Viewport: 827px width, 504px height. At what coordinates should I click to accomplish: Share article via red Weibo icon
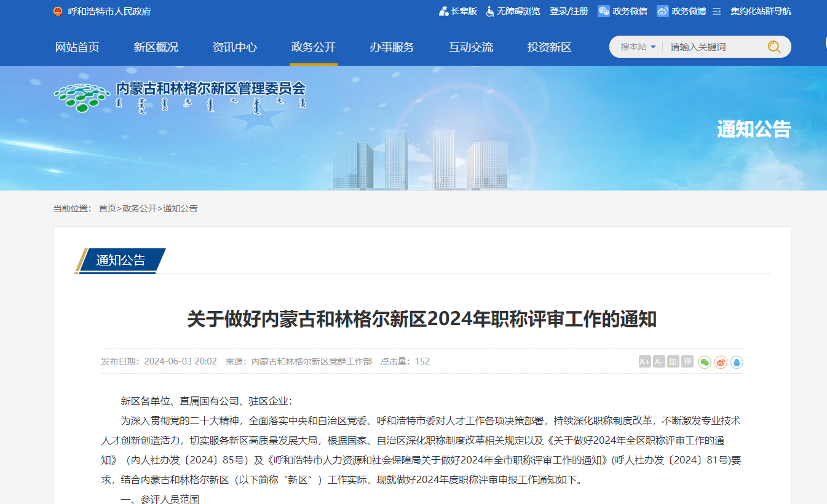[x=721, y=362]
